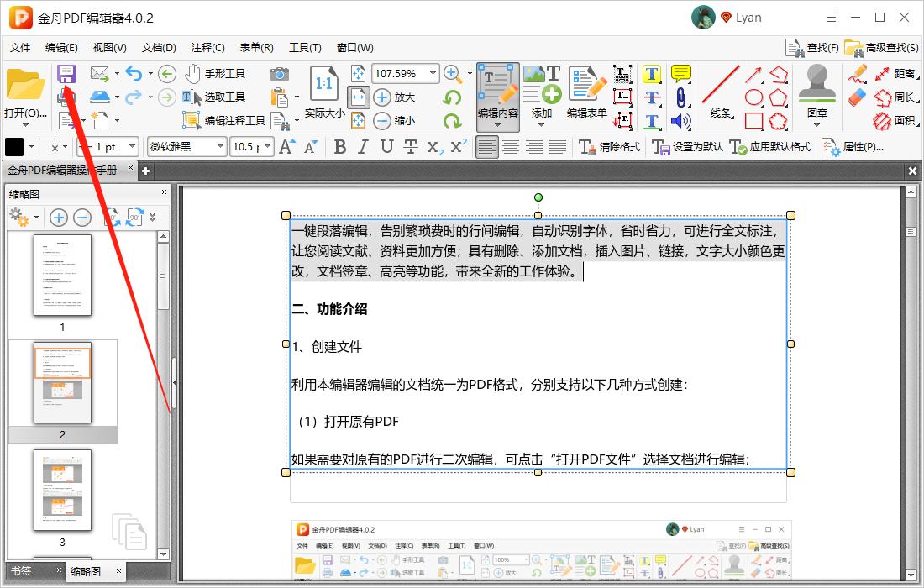This screenshot has width=924, height=588.
Task: Toggle bold formatting on selected text
Action: pos(339,146)
